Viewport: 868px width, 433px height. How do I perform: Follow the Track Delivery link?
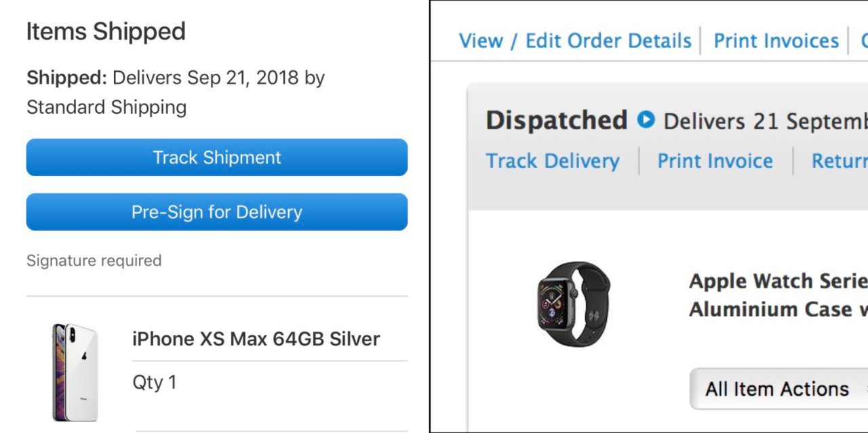point(552,161)
